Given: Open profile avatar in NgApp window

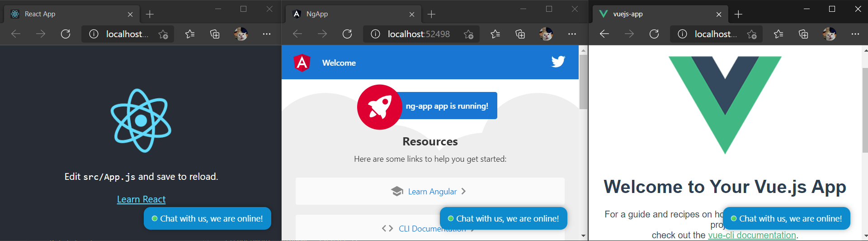Looking at the screenshot, I should pos(546,34).
